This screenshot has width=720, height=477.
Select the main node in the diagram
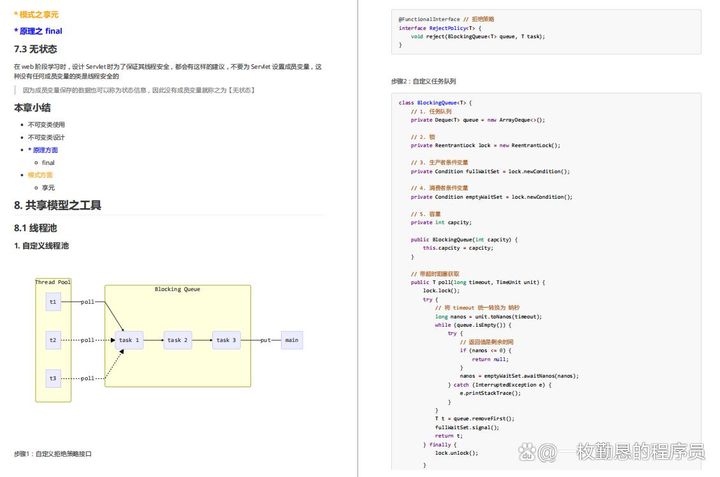tap(292, 340)
